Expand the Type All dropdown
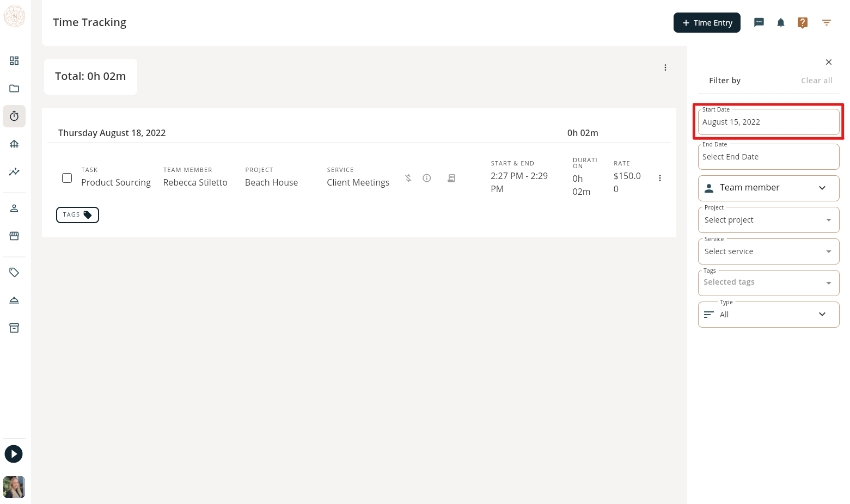This screenshot has height=504, width=850. [x=768, y=315]
